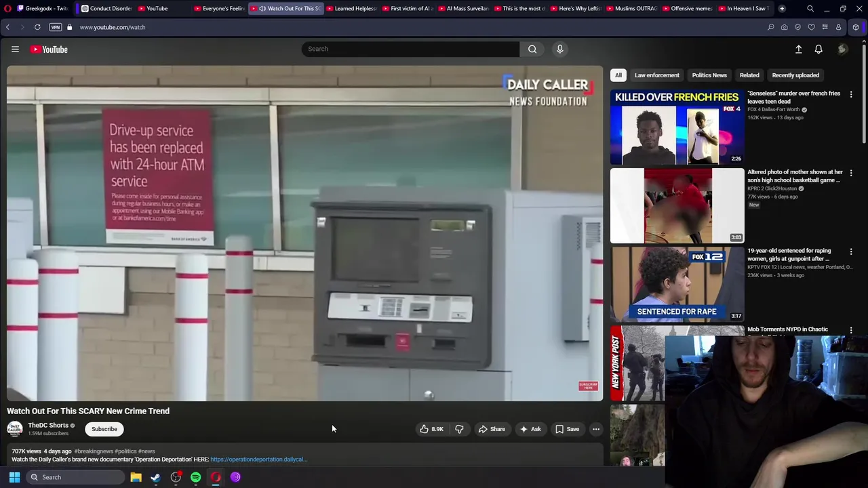868x488 pixels.
Task: Go to the YouTube home logo
Action: click(x=49, y=49)
